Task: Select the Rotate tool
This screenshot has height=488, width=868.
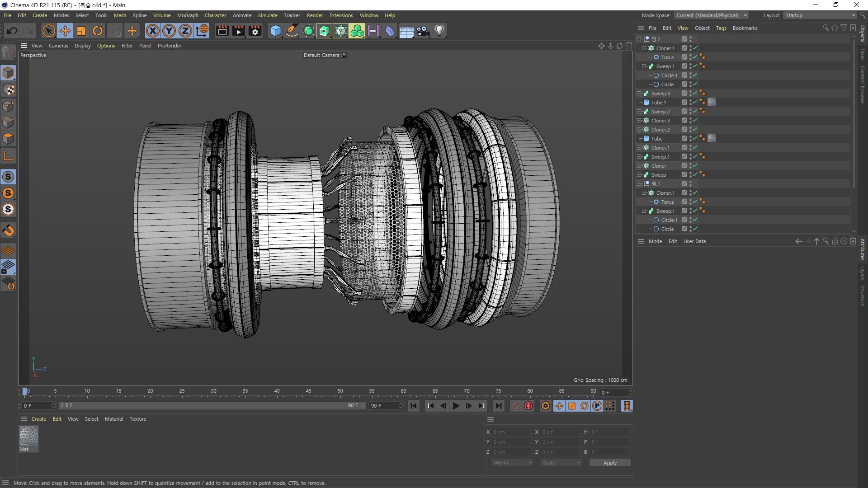Action: [x=98, y=31]
